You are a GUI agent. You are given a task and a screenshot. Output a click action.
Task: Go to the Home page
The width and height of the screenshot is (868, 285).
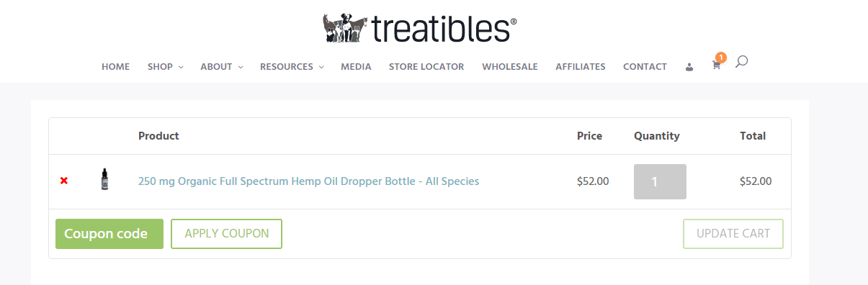click(115, 67)
